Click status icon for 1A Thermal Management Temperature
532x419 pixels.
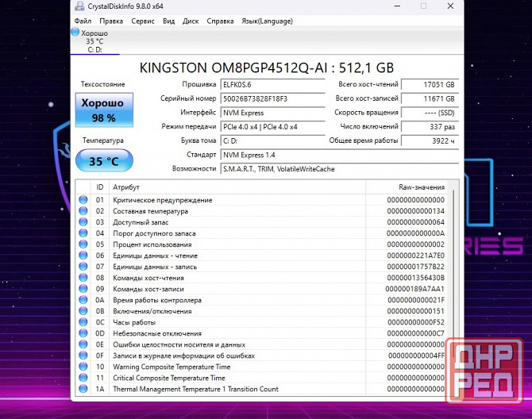click(83, 389)
